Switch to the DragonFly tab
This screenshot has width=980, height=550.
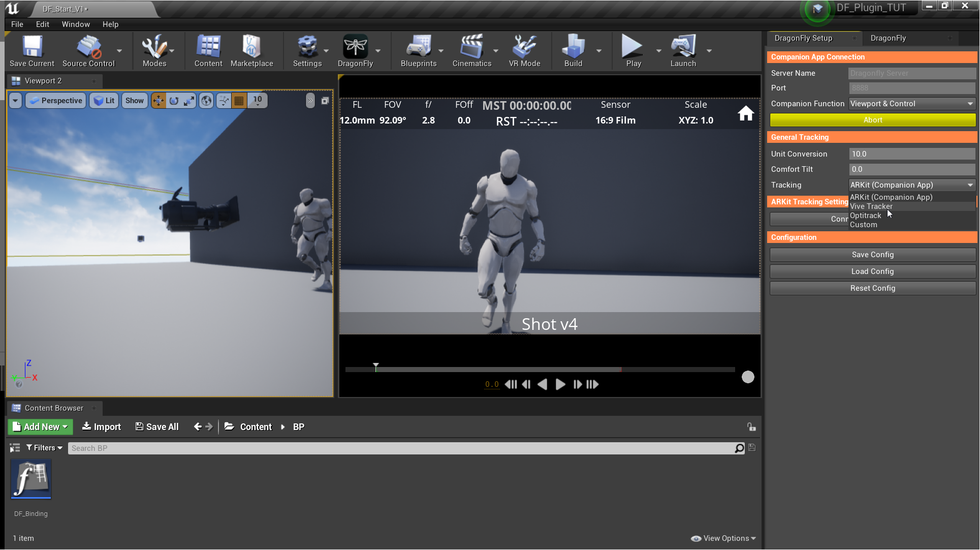pos(888,38)
